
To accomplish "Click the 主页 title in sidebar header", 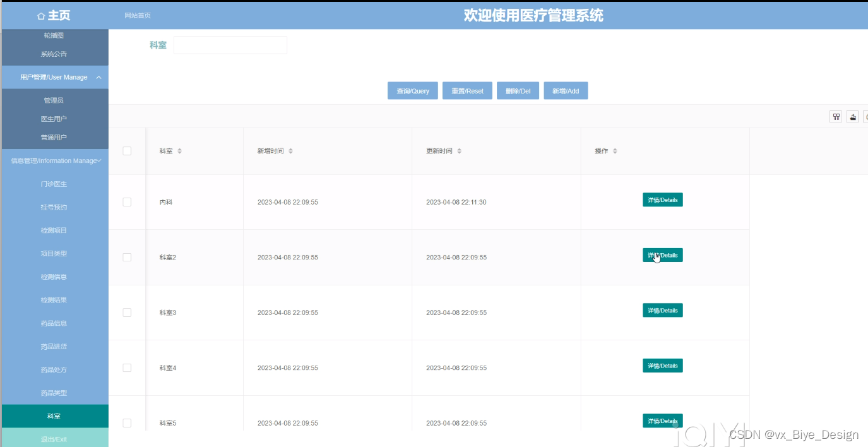I will coord(59,16).
